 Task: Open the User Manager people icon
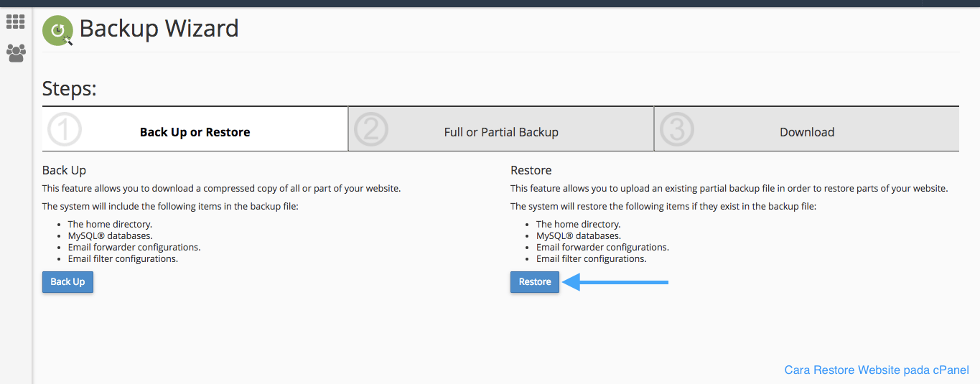(16, 53)
